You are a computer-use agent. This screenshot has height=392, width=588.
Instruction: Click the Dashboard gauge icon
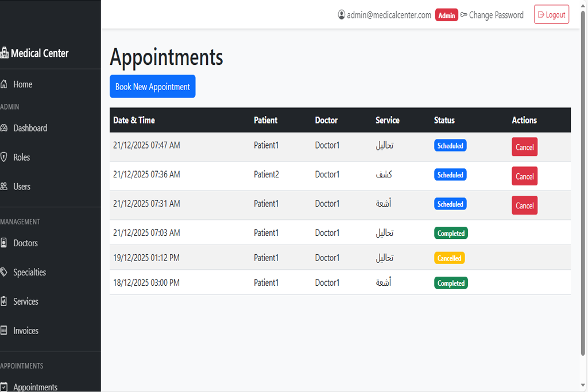coord(4,128)
